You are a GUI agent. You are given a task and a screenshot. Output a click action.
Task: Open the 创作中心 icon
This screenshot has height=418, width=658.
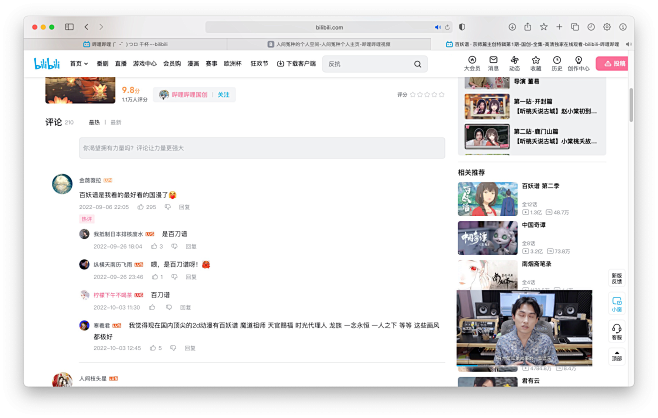point(579,63)
